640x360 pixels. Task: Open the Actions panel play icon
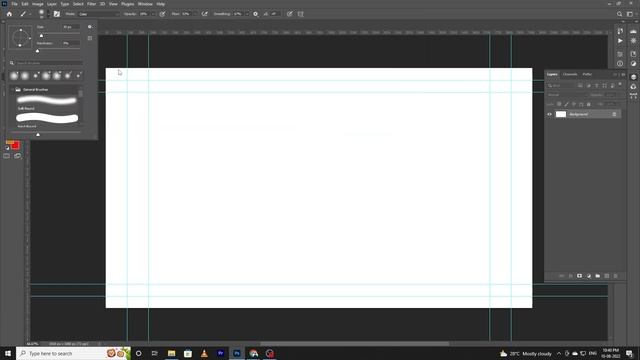click(x=620, y=41)
